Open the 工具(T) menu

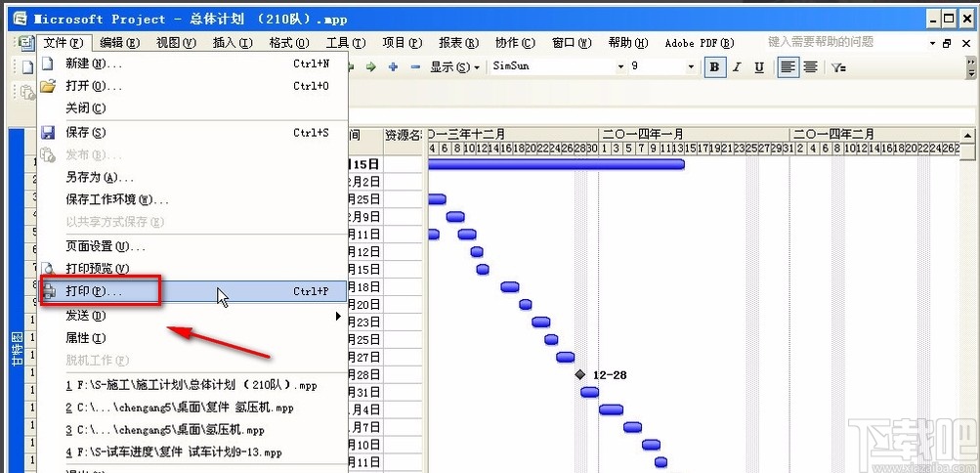pos(345,43)
